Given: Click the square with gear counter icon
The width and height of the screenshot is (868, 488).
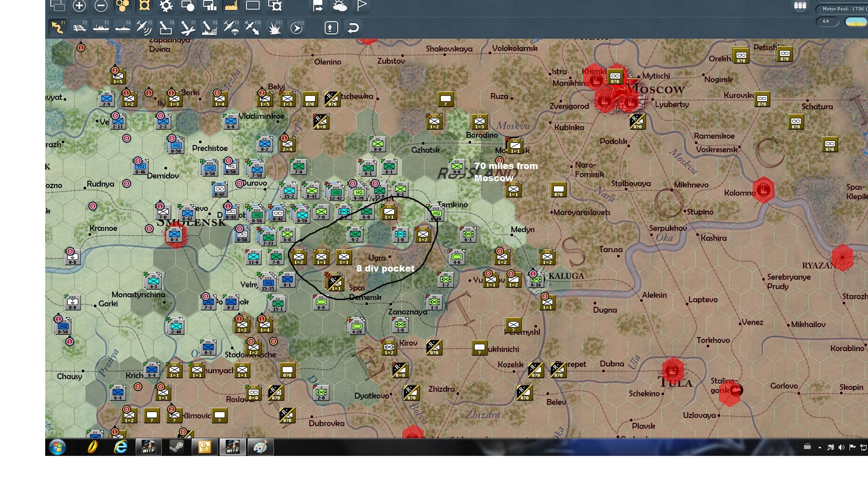Looking at the screenshot, I should [x=274, y=5].
